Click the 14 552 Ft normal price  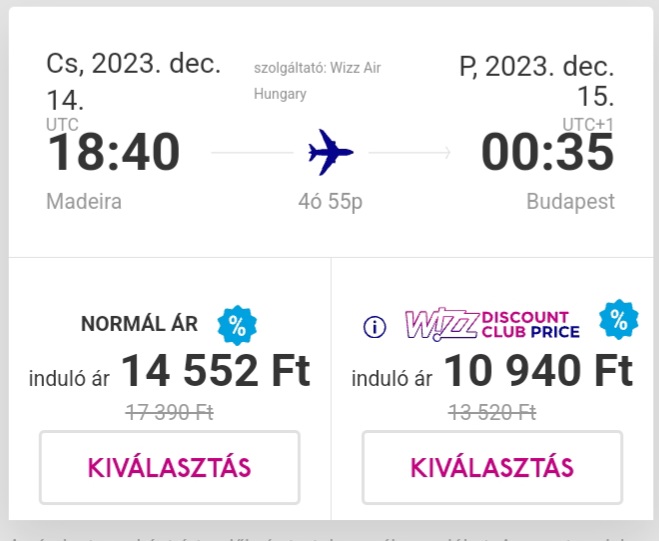tap(216, 370)
